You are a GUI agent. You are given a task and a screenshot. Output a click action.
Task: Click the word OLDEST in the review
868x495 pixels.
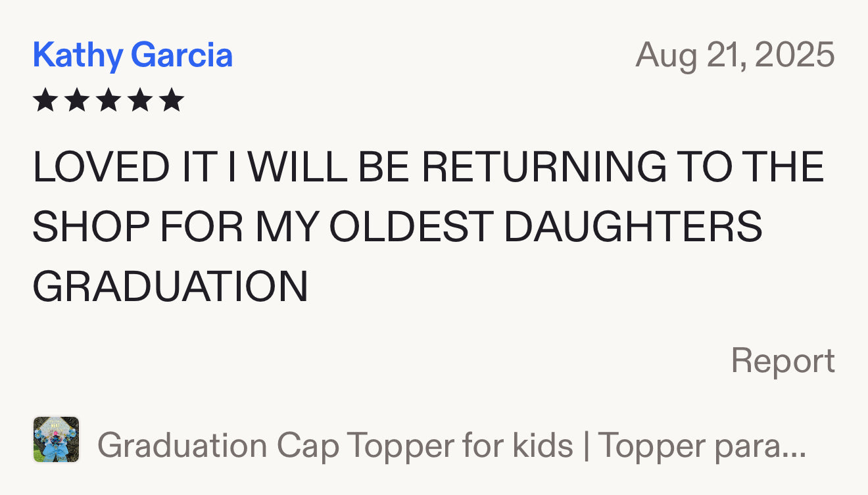coord(411,226)
